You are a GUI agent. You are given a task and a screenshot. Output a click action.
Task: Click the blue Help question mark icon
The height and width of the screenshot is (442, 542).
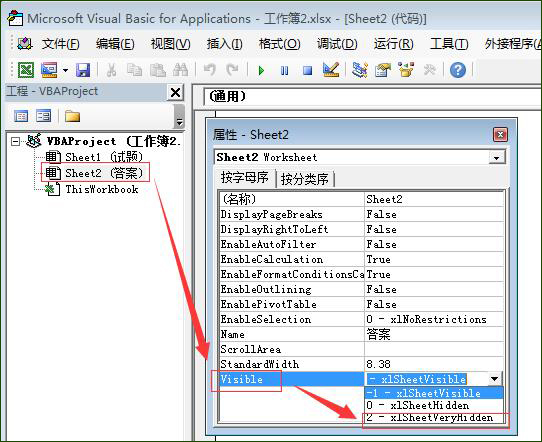[458, 70]
